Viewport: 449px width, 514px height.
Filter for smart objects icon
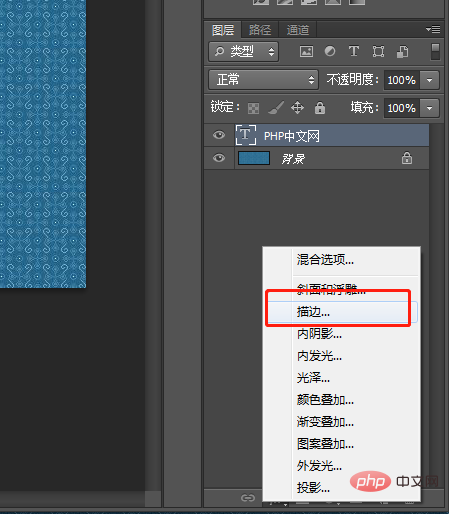(402, 52)
